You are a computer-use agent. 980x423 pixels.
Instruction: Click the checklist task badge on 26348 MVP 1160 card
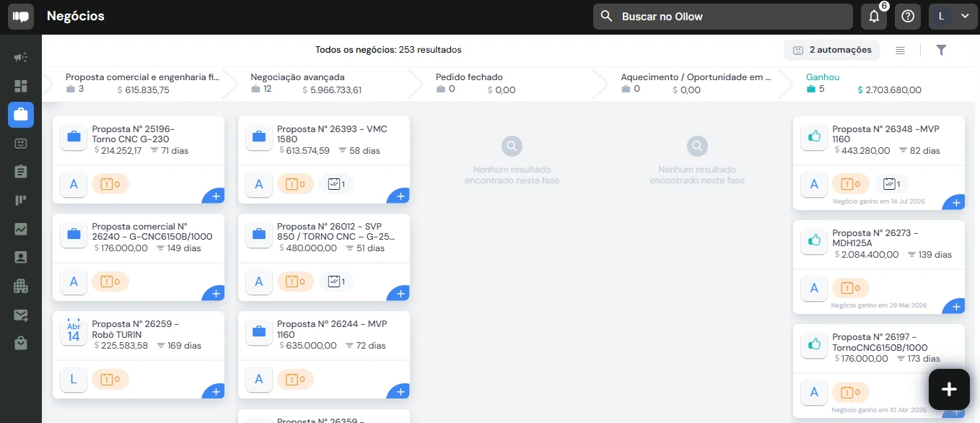point(892,184)
